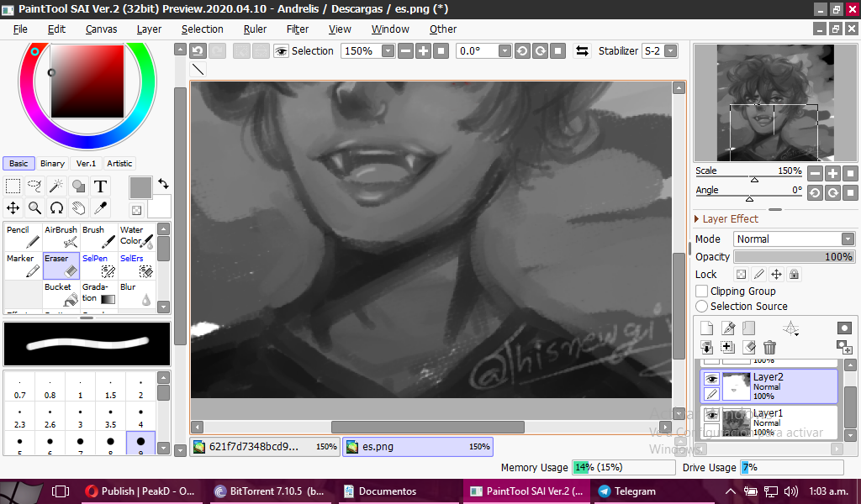The height and width of the screenshot is (504, 861).
Task: Select the Rotate view tool
Action: pyautogui.click(x=56, y=207)
